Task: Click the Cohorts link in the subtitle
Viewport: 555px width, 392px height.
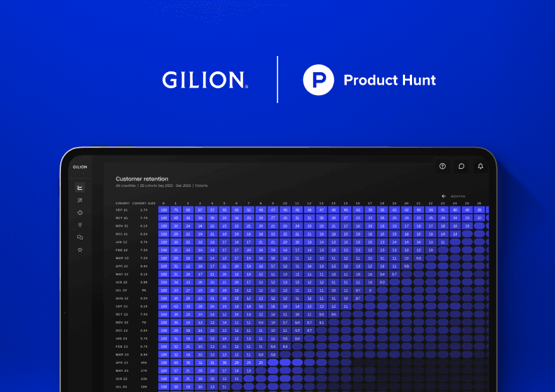Action: click(201, 185)
